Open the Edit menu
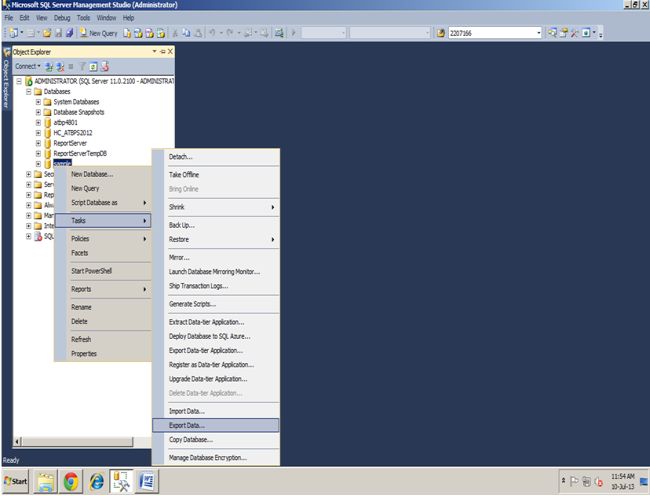Image resolution: width=650 pixels, height=496 pixels. click(24, 18)
